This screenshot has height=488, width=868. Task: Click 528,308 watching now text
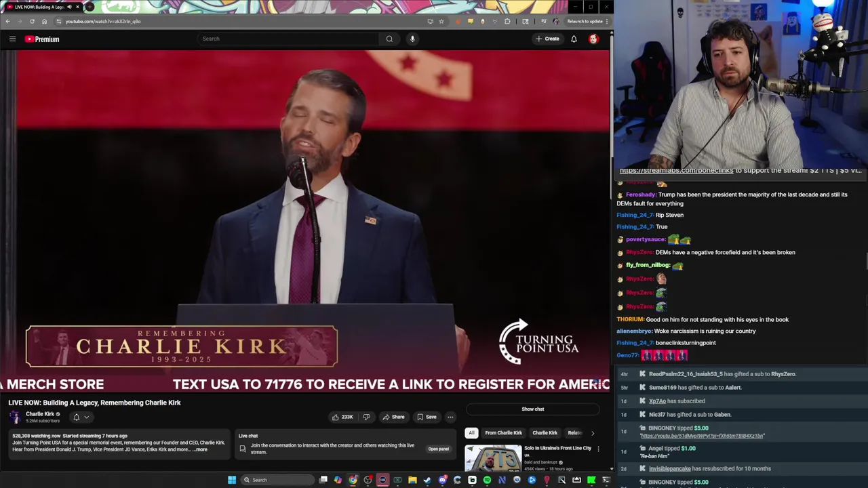point(36,436)
